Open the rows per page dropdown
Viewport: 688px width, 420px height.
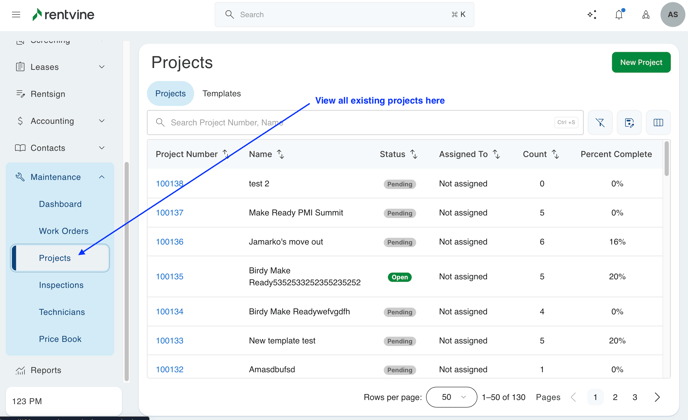click(x=451, y=397)
